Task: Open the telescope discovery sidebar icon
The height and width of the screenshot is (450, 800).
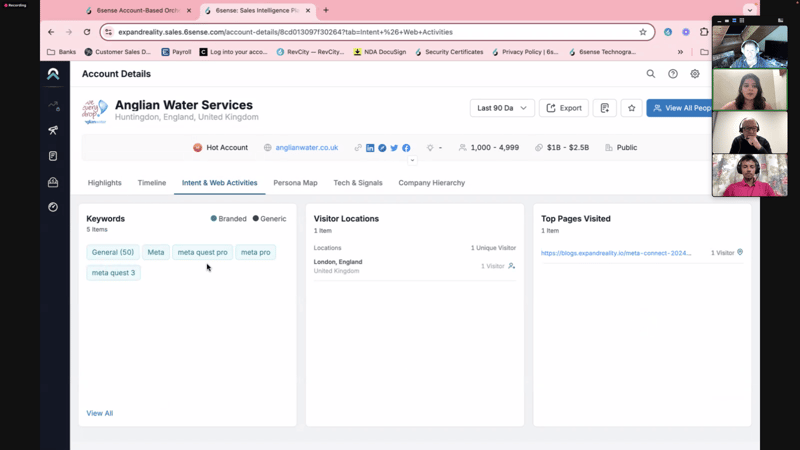Action: pos(53,130)
